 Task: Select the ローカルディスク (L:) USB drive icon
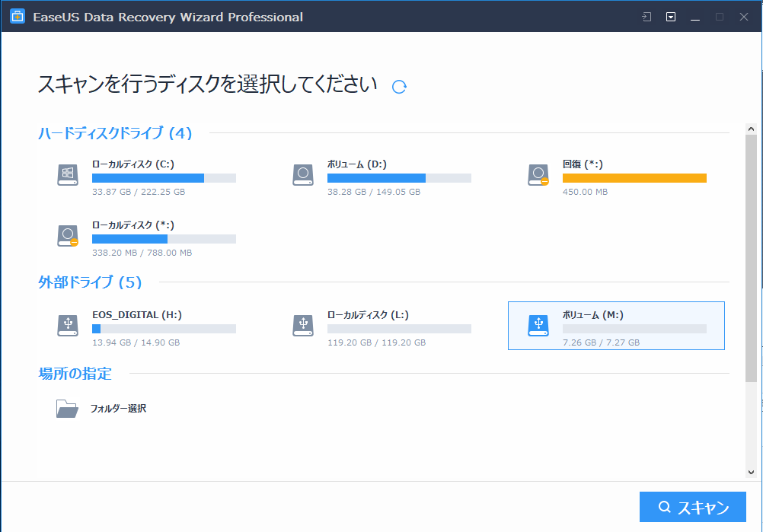tap(303, 325)
